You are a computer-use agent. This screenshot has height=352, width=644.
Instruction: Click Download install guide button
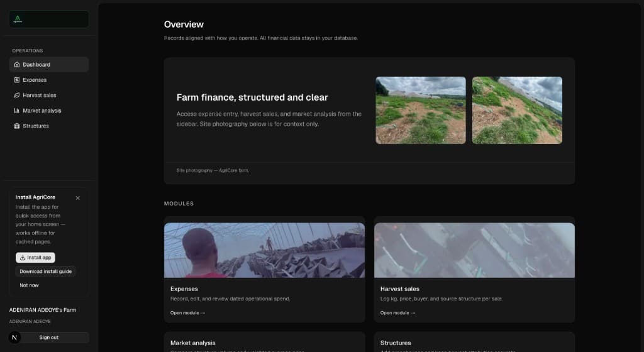(45, 271)
